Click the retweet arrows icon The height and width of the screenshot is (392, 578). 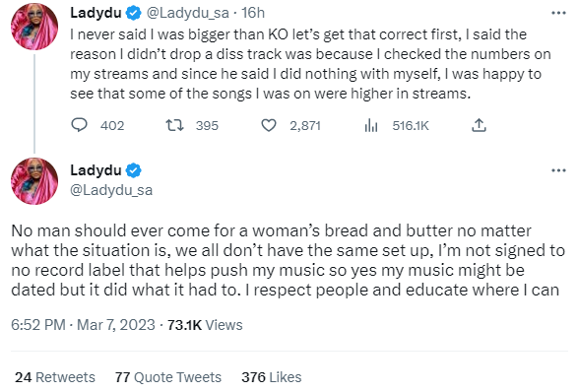[174, 125]
